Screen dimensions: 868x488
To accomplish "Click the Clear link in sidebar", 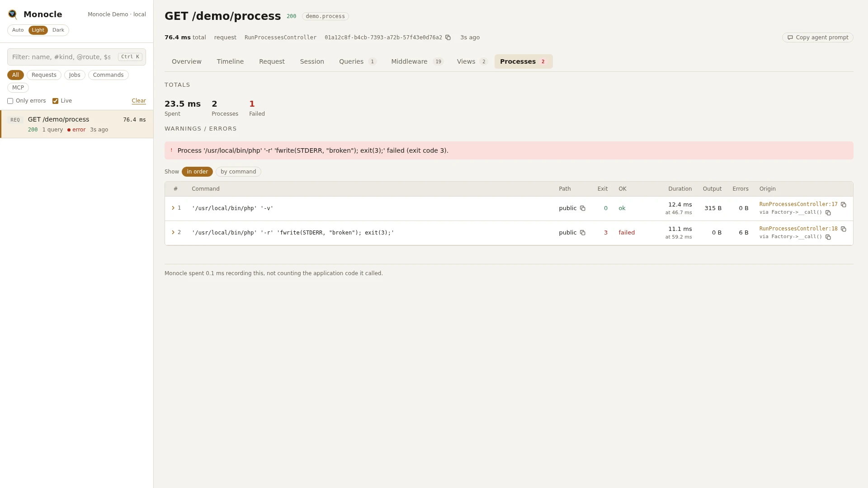I will pyautogui.click(x=139, y=101).
